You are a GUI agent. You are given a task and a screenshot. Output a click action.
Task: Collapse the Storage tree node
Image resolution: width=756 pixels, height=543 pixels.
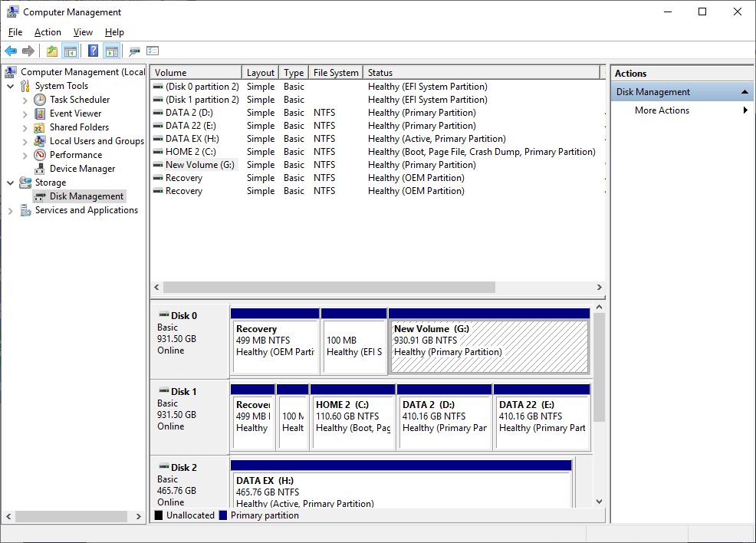tap(11, 183)
